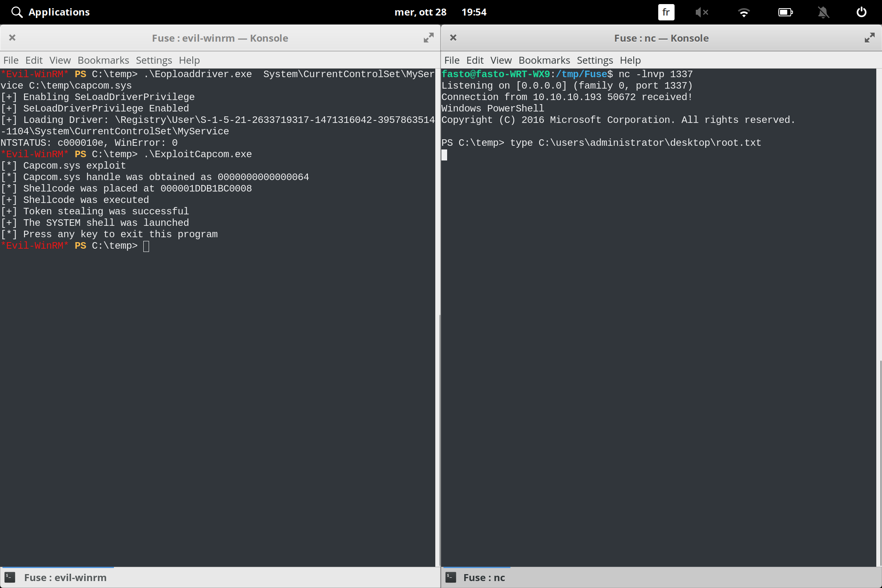Switch keyboard layout with fr indicator

pos(666,12)
